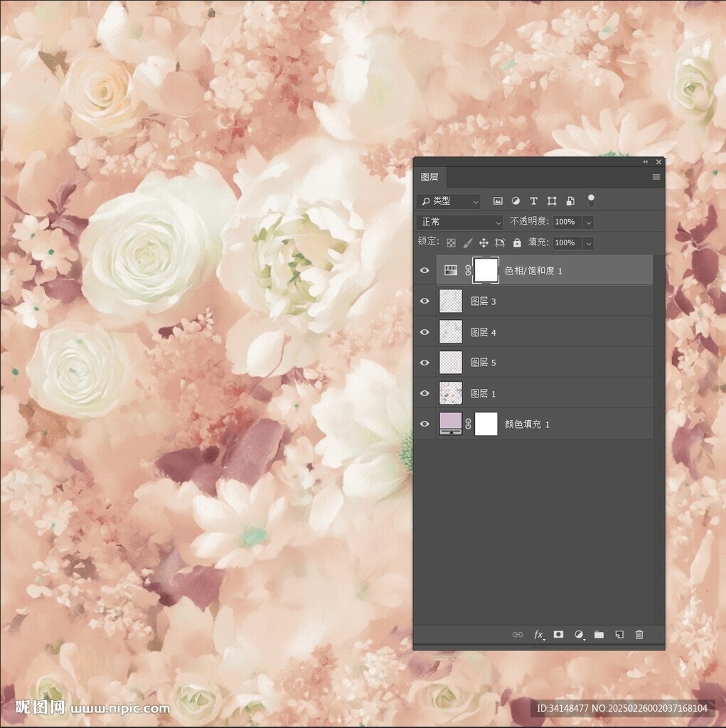
Task: Delete layer with the trash icon
Action: [639, 634]
